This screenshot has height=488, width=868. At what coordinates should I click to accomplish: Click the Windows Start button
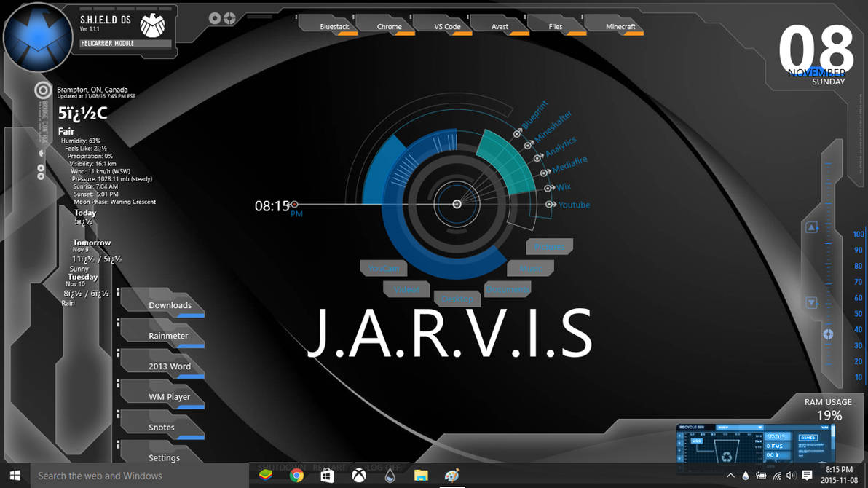coord(15,476)
